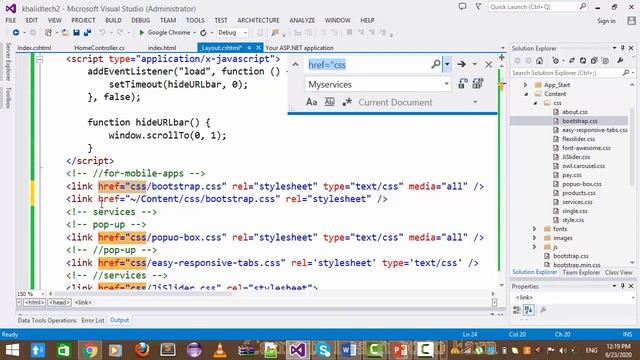640x360 pixels.
Task: Click the Home icon in Solution Explorer
Action: click(x=540, y=60)
